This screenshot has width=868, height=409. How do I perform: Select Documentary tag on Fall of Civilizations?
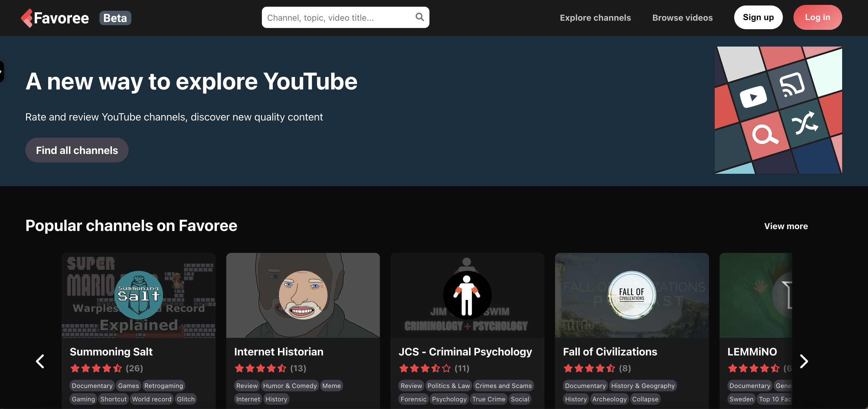pos(585,385)
